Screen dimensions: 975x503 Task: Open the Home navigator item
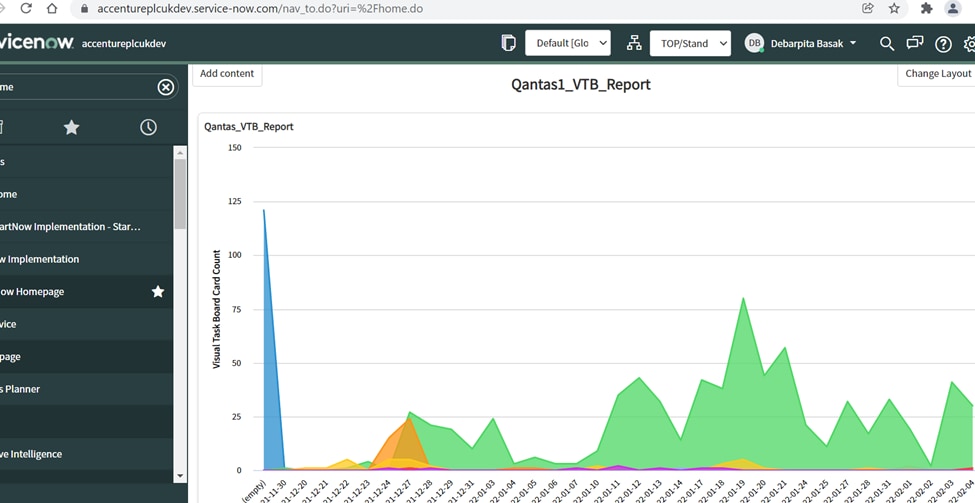click(x=86, y=194)
